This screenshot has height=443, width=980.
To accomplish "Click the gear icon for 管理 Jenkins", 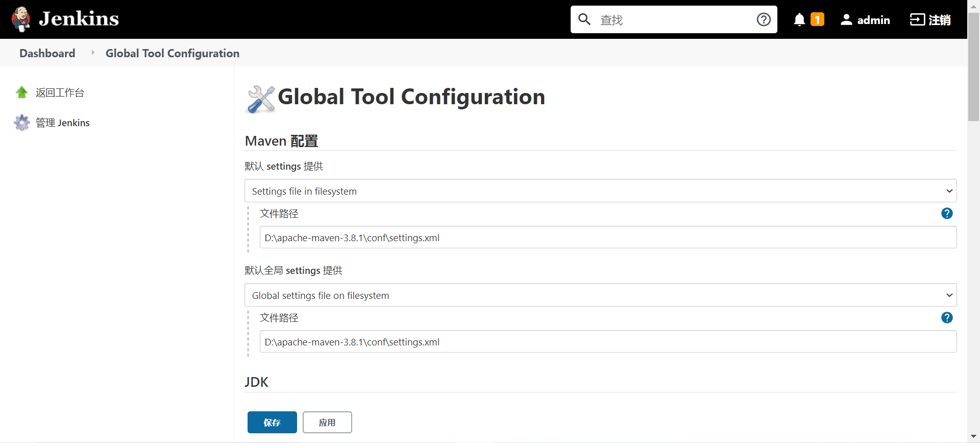I will click(22, 123).
